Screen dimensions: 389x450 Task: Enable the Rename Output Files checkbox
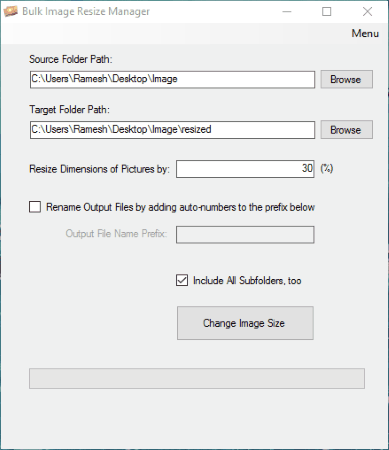[35, 207]
